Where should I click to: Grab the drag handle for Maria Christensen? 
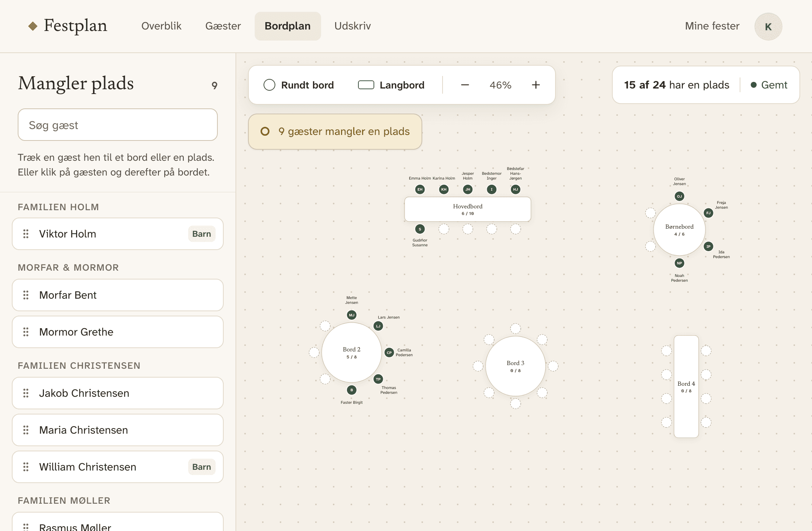click(26, 430)
